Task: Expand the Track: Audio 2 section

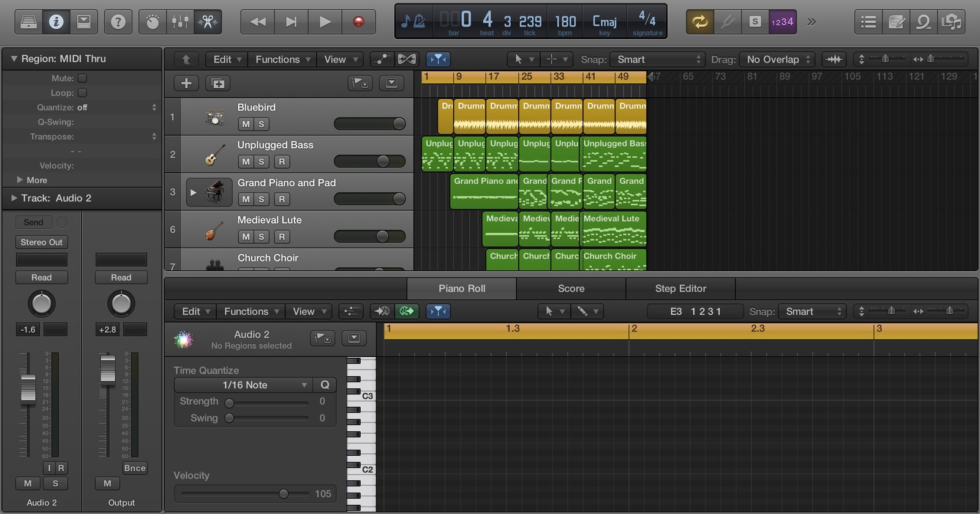Action: tap(14, 198)
